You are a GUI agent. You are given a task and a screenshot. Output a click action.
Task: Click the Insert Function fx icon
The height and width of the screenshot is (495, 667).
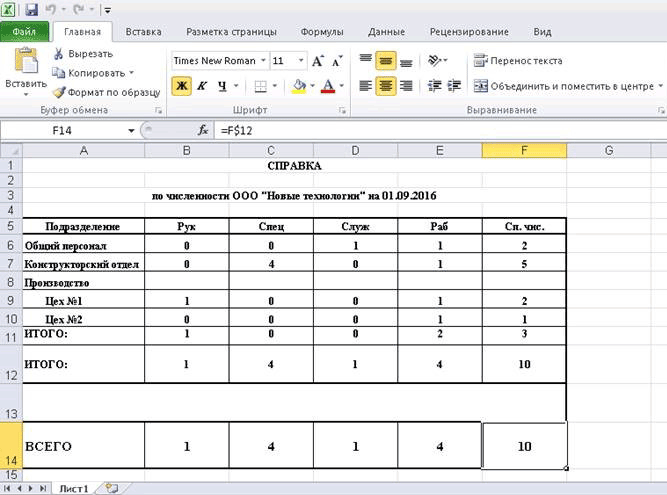click(203, 130)
